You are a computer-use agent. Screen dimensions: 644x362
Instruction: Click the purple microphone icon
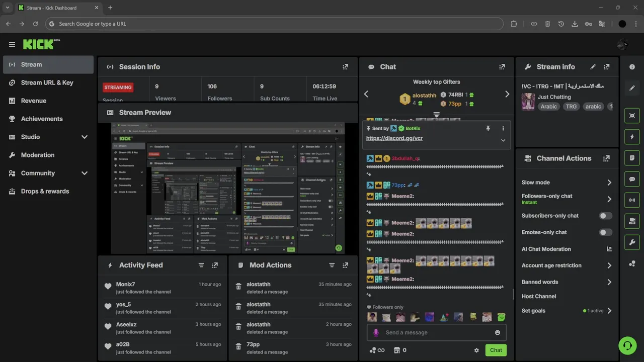376,332
